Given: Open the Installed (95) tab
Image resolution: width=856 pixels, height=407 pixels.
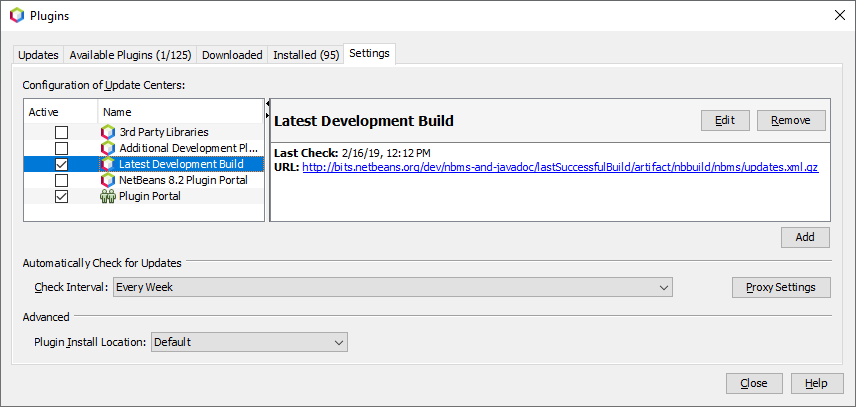Looking at the screenshot, I should pos(306,55).
